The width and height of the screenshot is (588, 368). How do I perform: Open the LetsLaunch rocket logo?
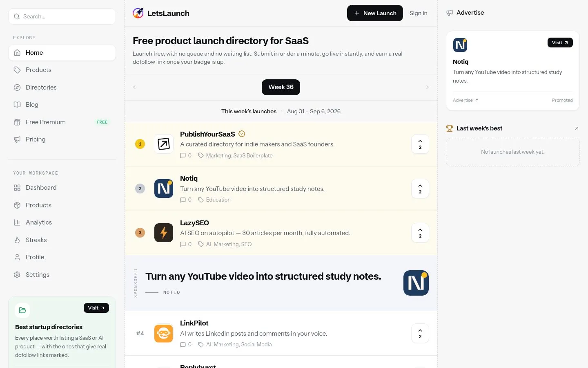138,13
